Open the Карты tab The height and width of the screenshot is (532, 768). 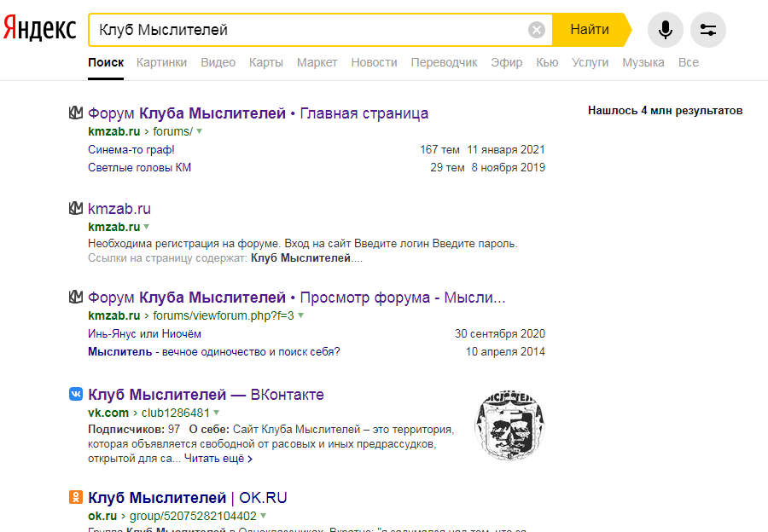[x=266, y=62]
